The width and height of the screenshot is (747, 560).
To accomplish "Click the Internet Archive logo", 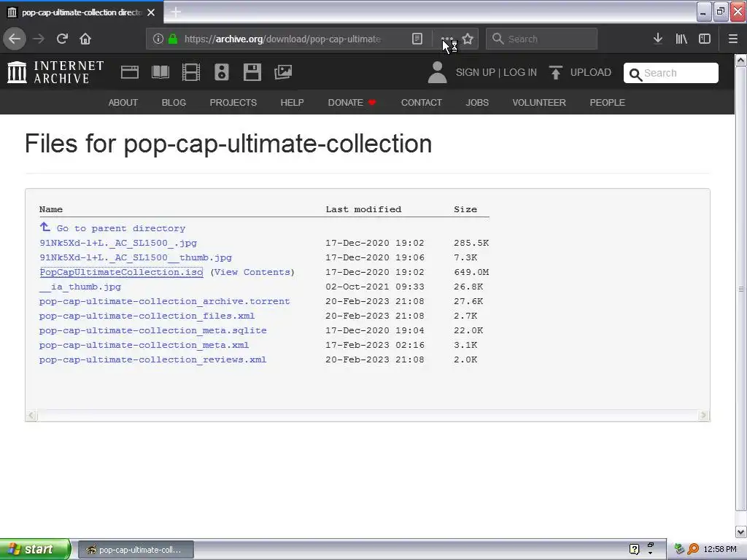I will coord(55,72).
